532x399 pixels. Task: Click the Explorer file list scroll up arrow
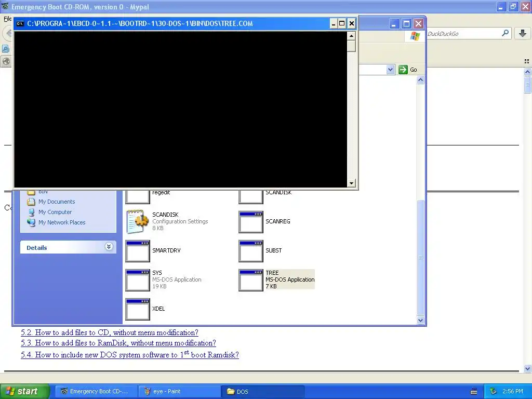click(421, 80)
